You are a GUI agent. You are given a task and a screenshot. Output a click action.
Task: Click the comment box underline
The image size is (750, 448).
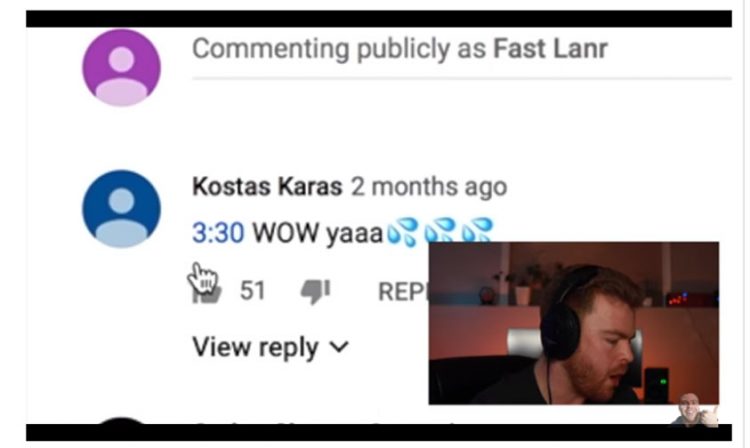coord(462,77)
